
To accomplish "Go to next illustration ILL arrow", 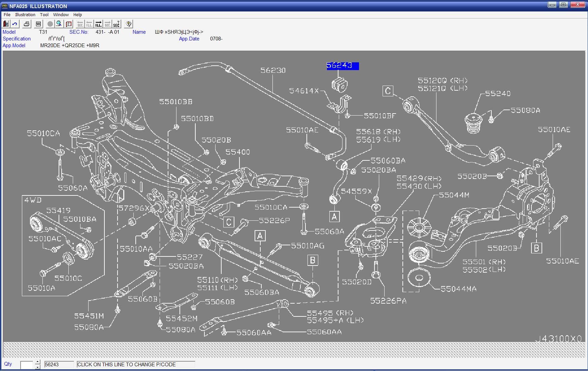I will (x=98, y=24).
